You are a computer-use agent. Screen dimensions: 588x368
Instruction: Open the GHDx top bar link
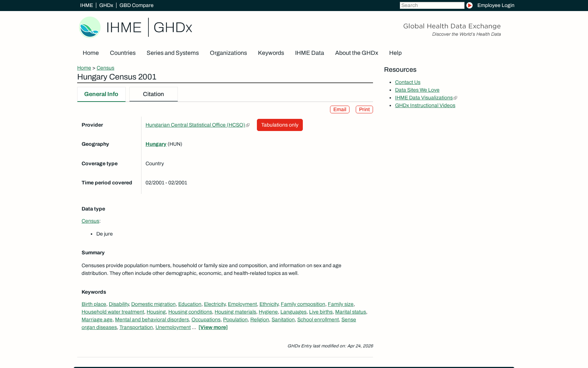click(x=106, y=5)
